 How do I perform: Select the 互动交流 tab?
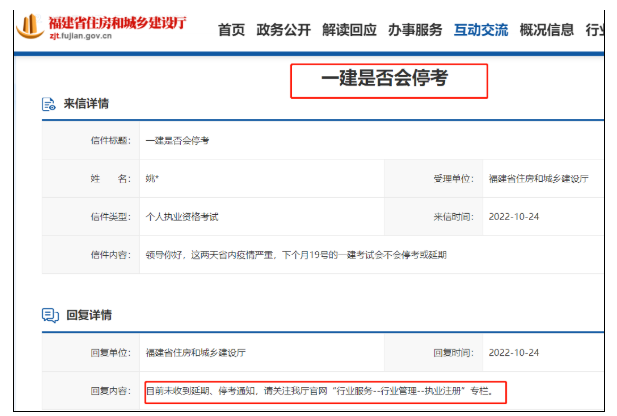coord(480,30)
